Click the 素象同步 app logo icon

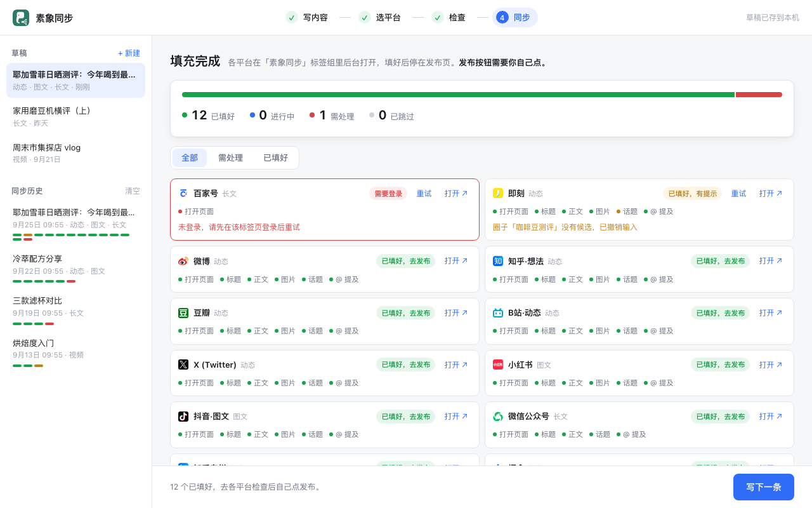pos(21,18)
